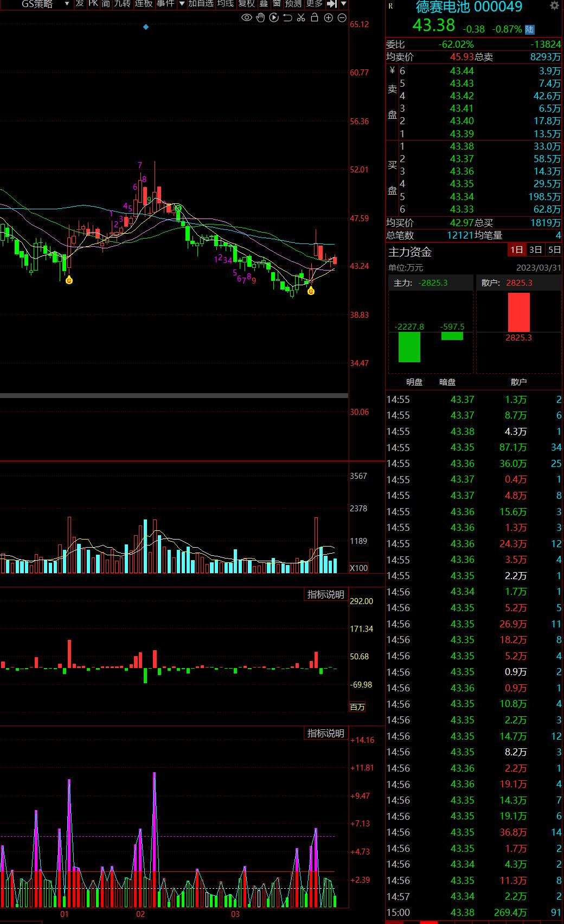This screenshot has width=564, height=924.
Task: Toggle the chart lock icon
Action: click(315, 18)
